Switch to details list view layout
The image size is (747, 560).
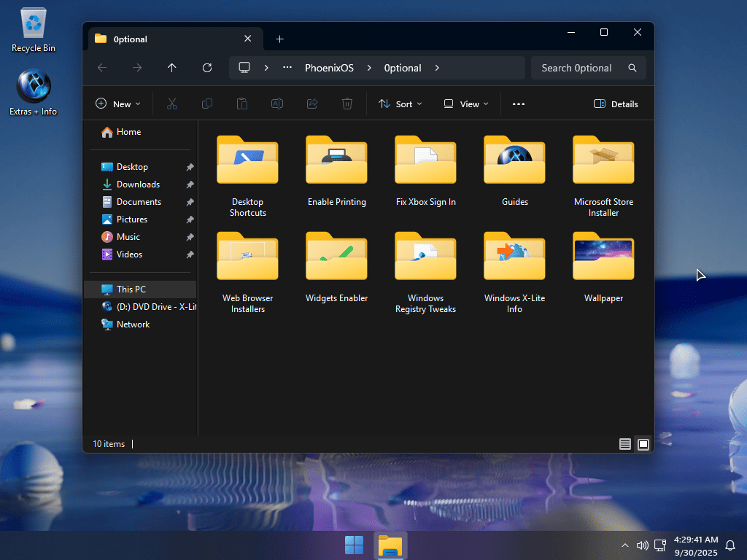(x=625, y=444)
